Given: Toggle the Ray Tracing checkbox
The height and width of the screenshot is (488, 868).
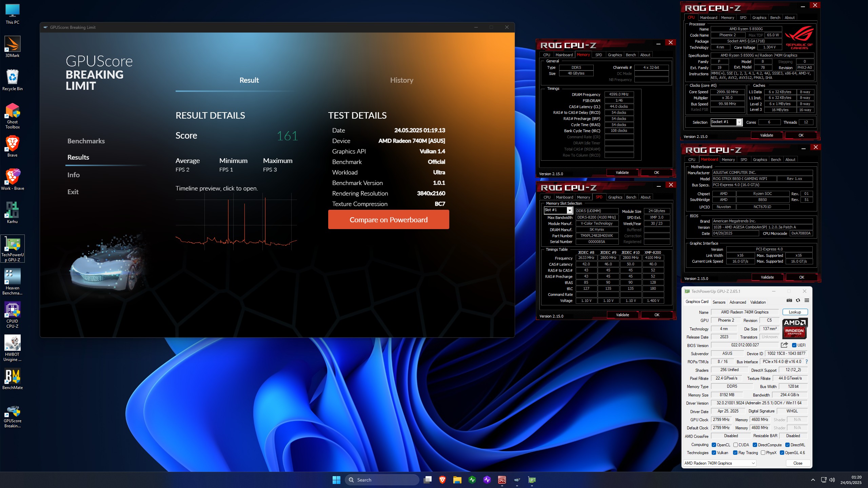Looking at the screenshot, I should (735, 453).
